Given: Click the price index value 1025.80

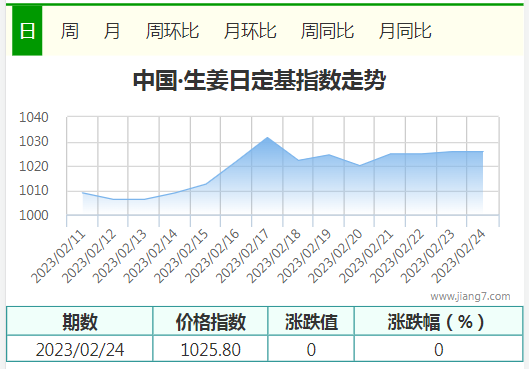Looking at the screenshot, I should [211, 349].
